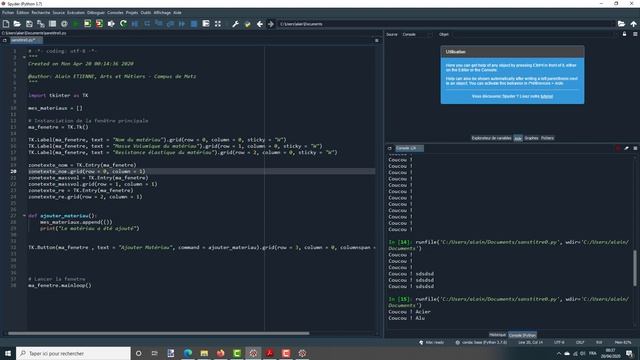
Task: Open the Exécution menu
Action: (x=76, y=13)
